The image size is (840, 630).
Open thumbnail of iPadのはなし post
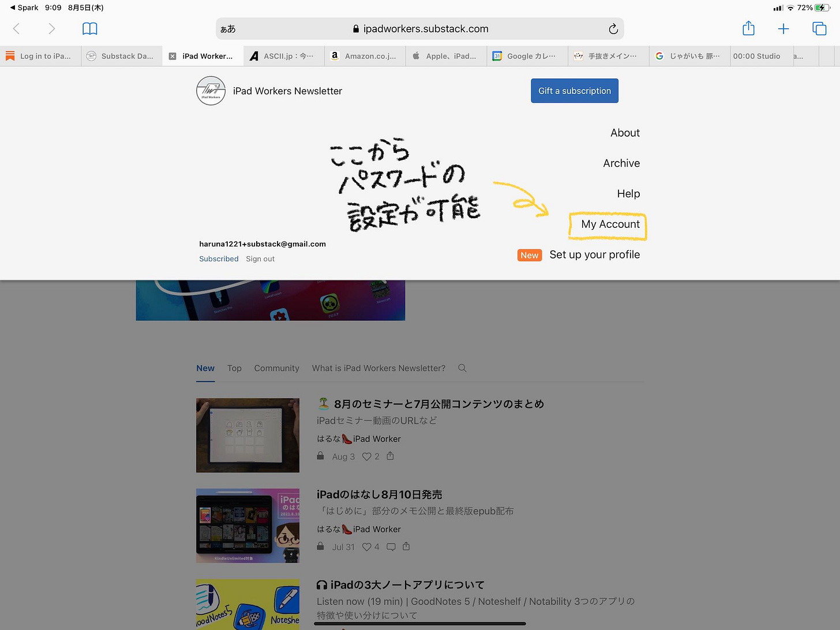coord(247,526)
